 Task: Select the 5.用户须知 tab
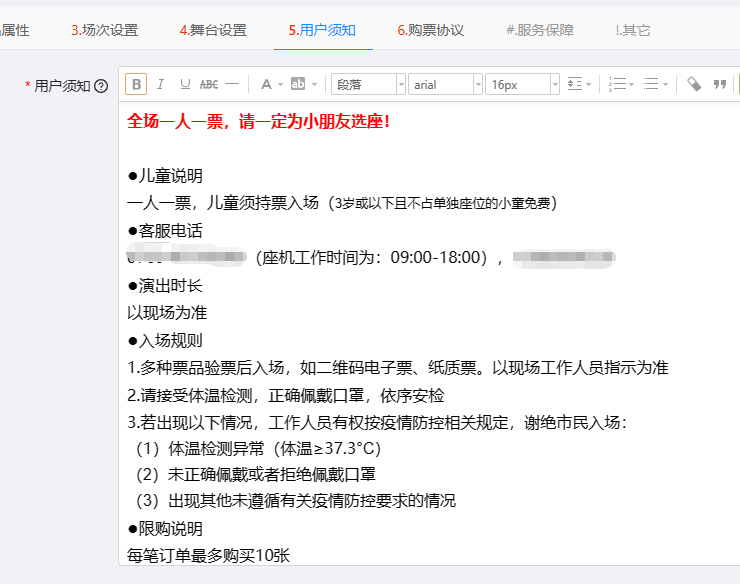pos(322,30)
